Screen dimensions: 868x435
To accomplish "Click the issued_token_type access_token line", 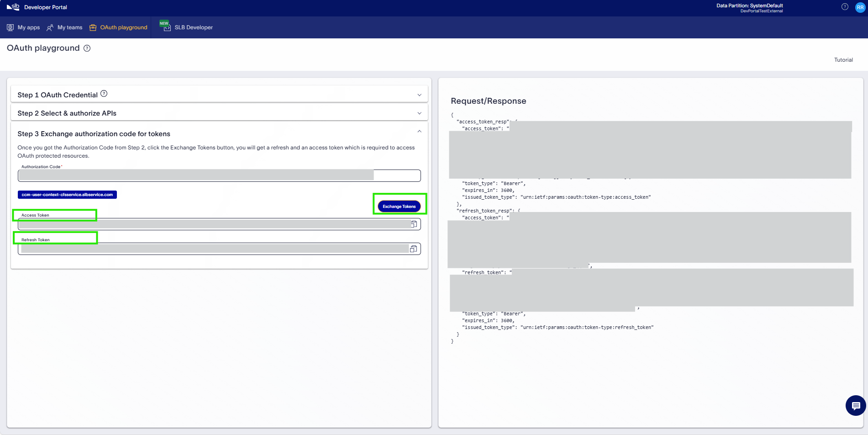I will [x=557, y=197].
